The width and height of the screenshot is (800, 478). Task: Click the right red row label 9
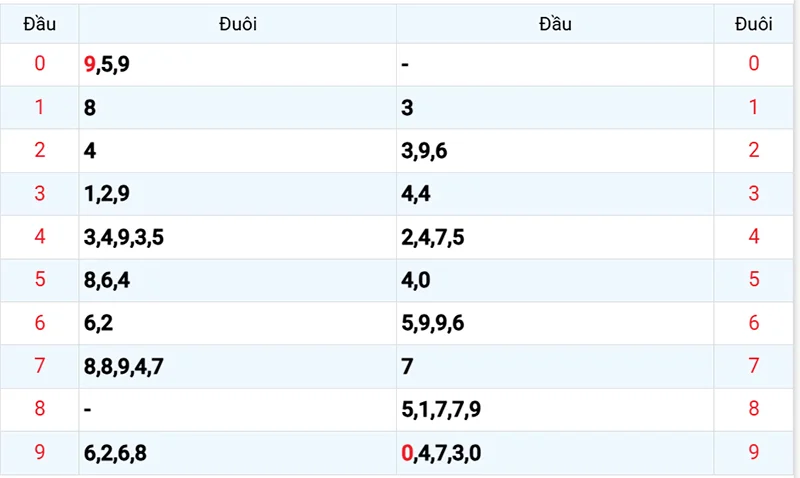point(754,452)
